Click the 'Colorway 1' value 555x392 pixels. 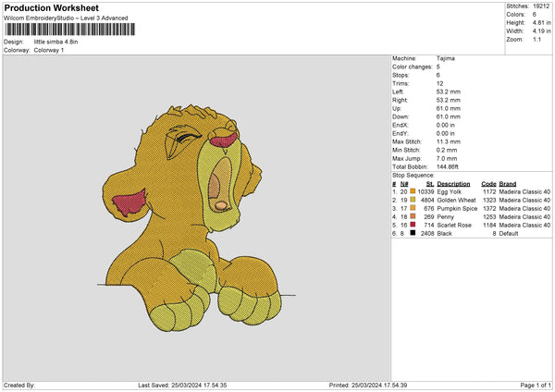point(49,50)
